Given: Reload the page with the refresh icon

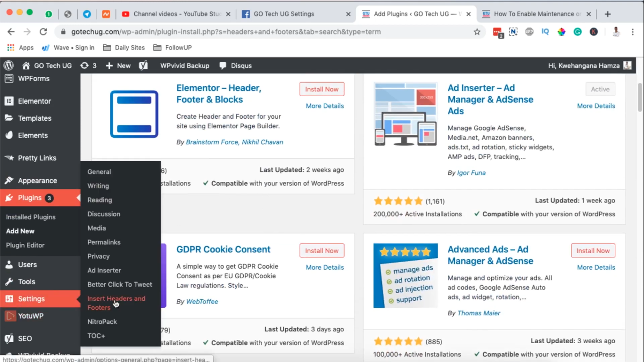Looking at the screenshot, I should tap(43, 32).
